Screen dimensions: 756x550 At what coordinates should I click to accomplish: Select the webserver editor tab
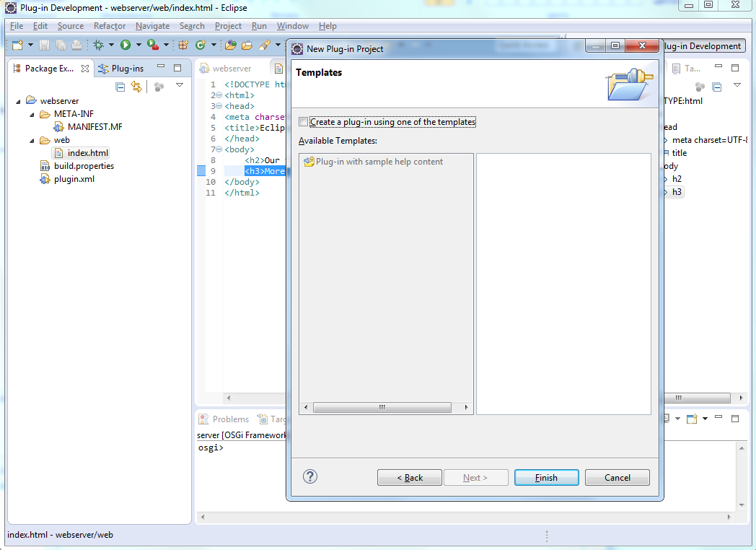click(x=226, y=69)
